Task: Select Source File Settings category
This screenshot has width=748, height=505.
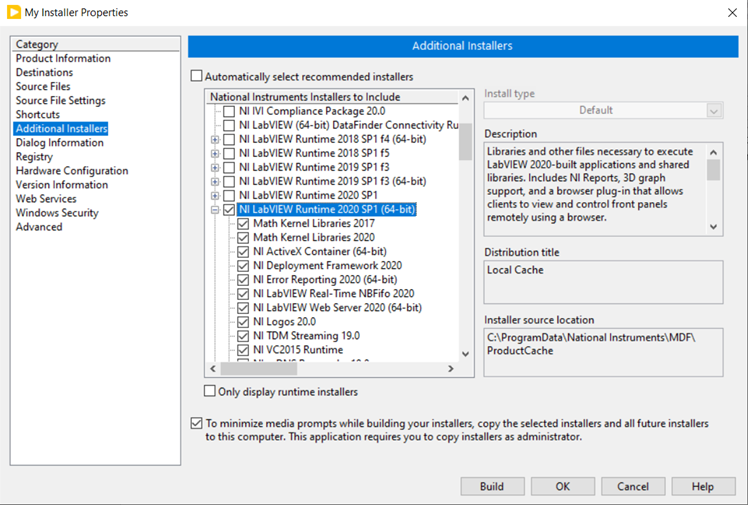Action: (x=61, y=101)
